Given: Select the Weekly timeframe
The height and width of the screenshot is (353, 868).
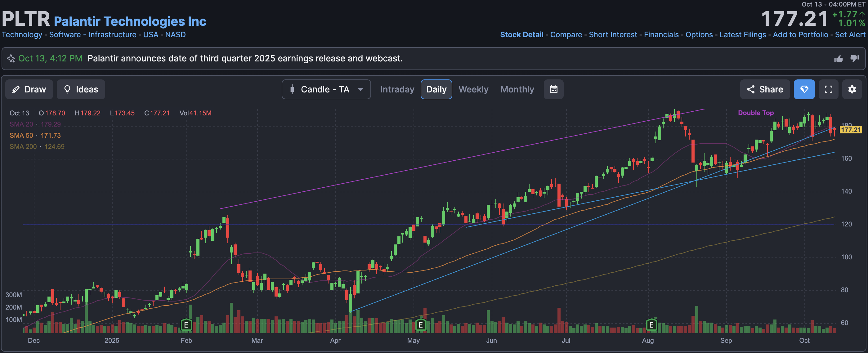Looking at the screenshot, I should point(473,89).
